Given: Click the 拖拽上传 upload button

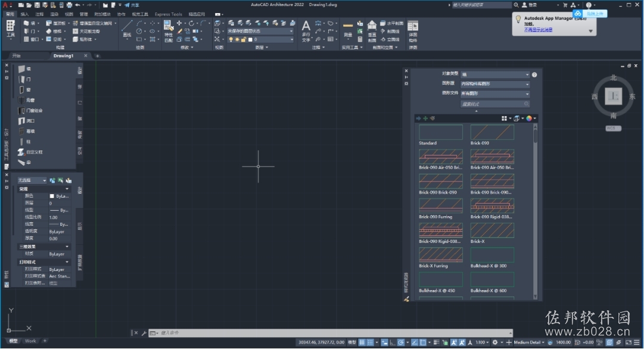Looking at the screenshot, I should pyautogui.click(x=590, y=14).
